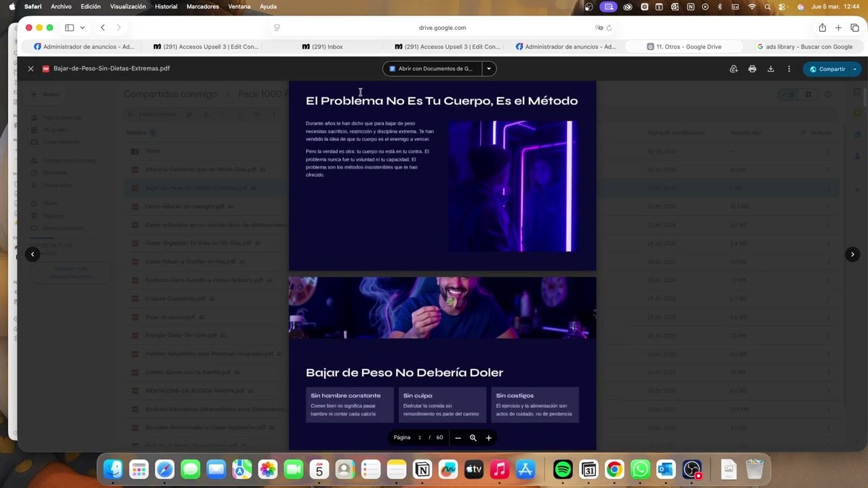Click the Safari sidebar toggle icon

(x=69, y=28)
